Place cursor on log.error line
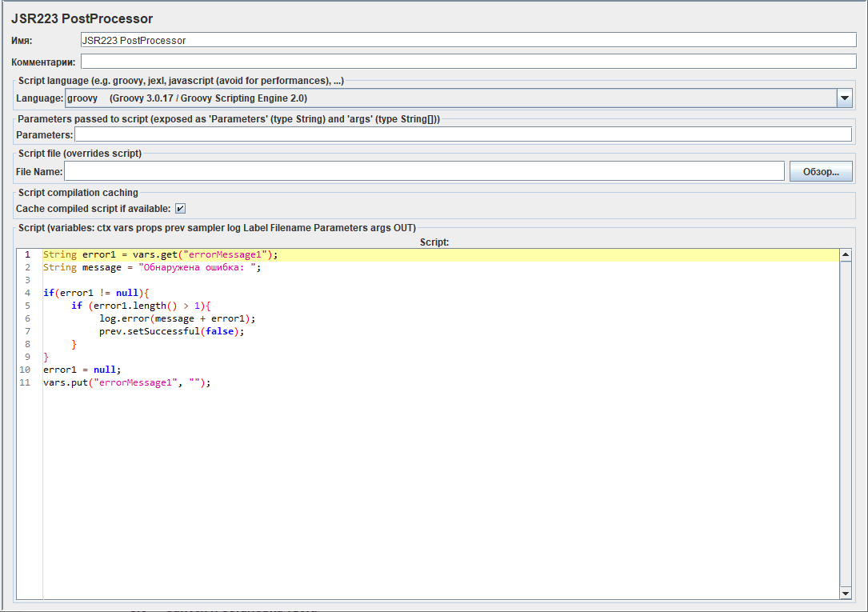Viewport: 868px width, 612px height. (177, 318)
